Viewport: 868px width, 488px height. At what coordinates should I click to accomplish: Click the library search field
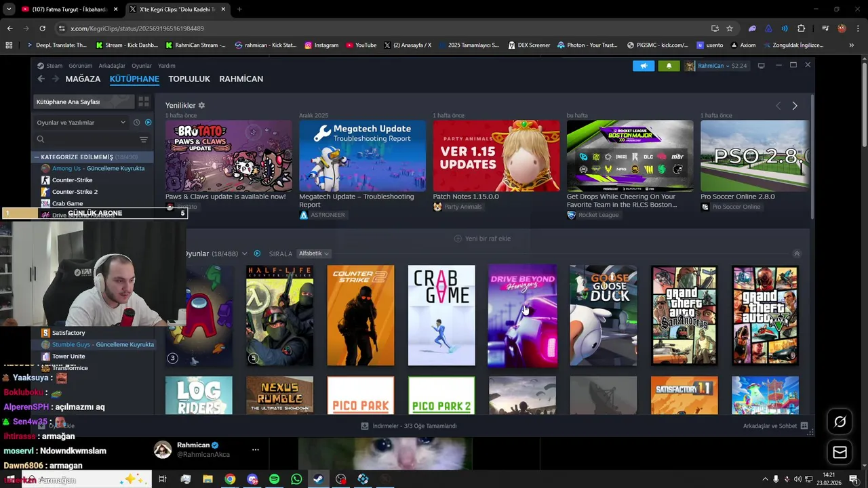85,140
